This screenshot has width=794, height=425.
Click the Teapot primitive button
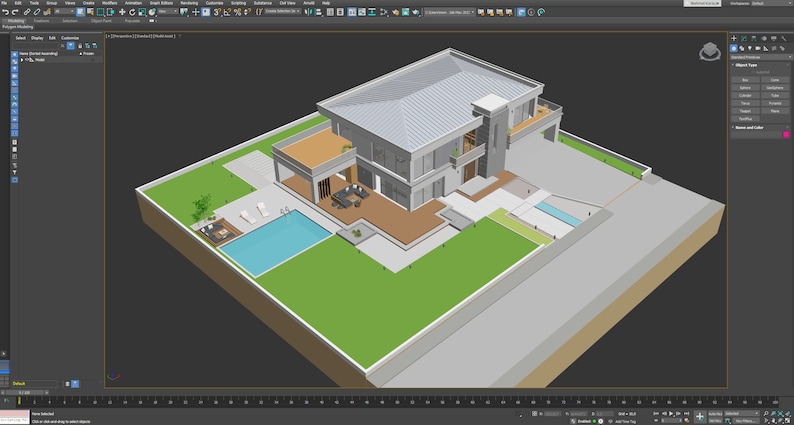coord(746,111)
